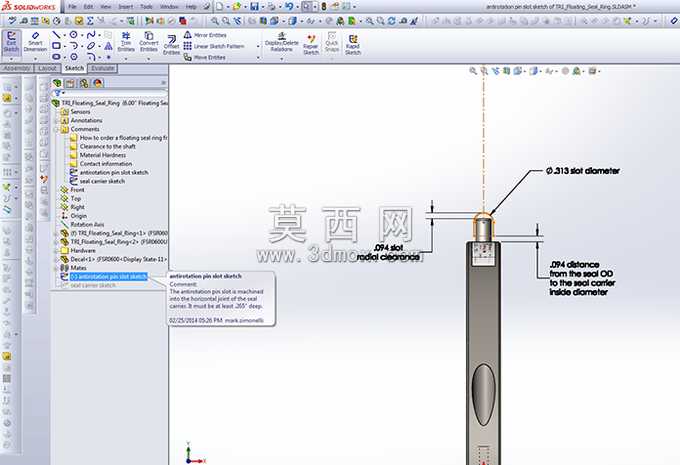This screenshot has width=680, height=465.
Task: Open the PropertyManager tab icon
Action: pos(70,83)
